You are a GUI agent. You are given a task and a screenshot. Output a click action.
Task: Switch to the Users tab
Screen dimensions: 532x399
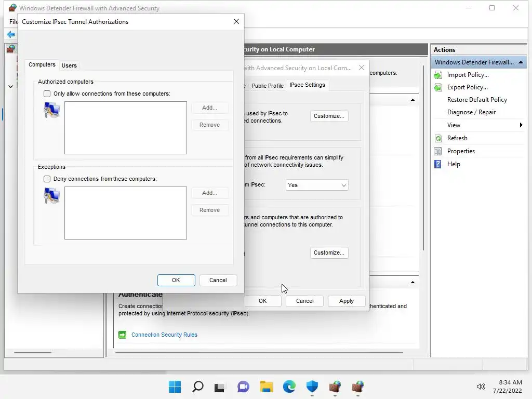click(x=69, y=65)
